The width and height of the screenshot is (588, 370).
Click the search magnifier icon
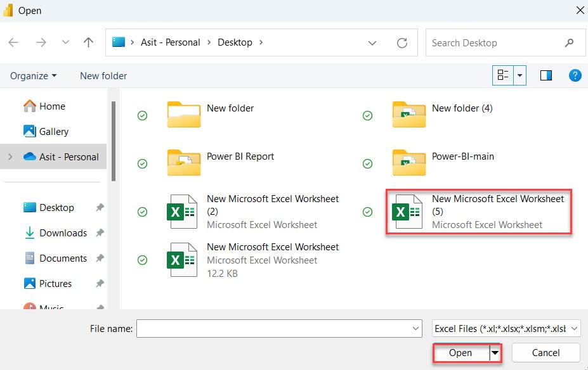click(569, 42)
